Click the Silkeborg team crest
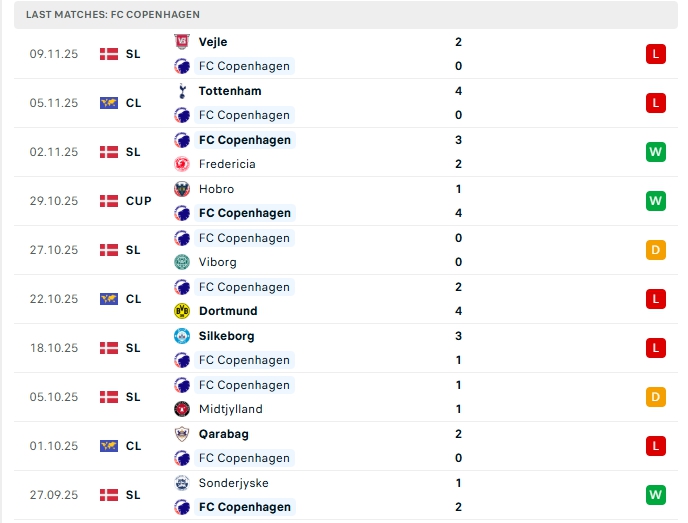The image size is (688, 523). [x=182, y=336]
